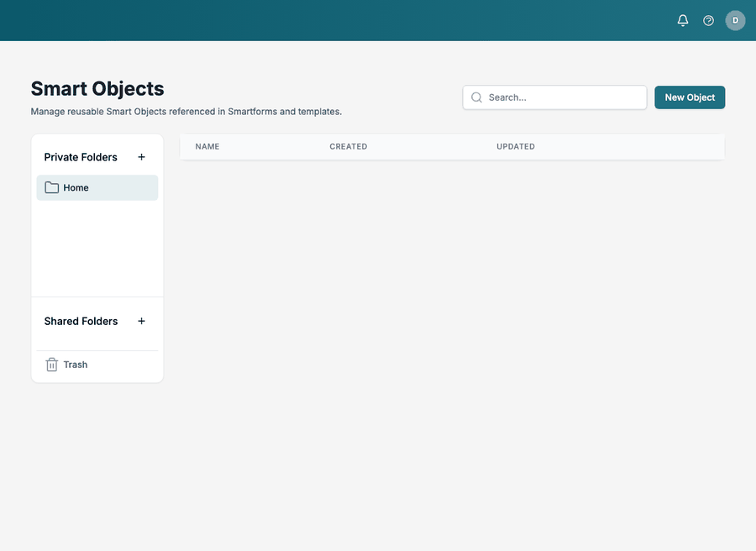The image size is (756, 551).
Task: Open the user avatar labeled D
Action: coord(735,20)
